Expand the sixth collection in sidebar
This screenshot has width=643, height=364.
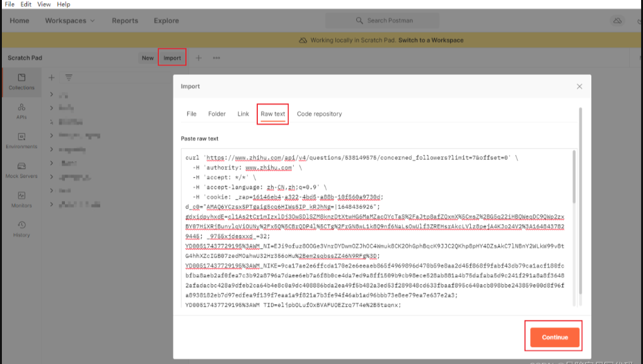pyautogui.click(x=51, y=163)
